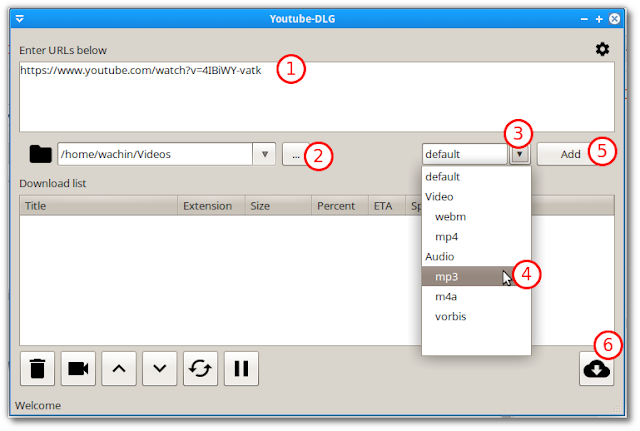
Task: Click into the URLs text box
Action: (317, 97)
